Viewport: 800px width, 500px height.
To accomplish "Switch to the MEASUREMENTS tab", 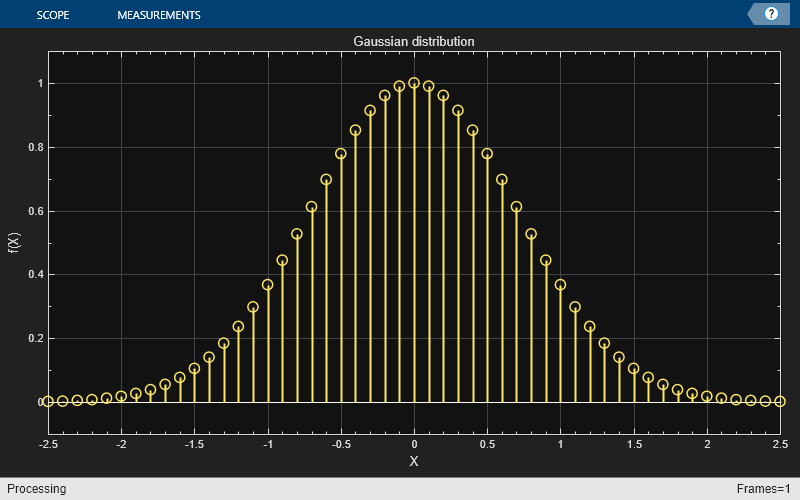I will [159, 15].
